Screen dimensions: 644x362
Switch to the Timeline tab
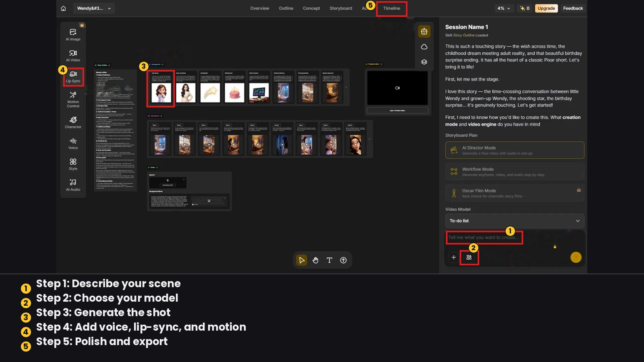click(x=392, y=8)
